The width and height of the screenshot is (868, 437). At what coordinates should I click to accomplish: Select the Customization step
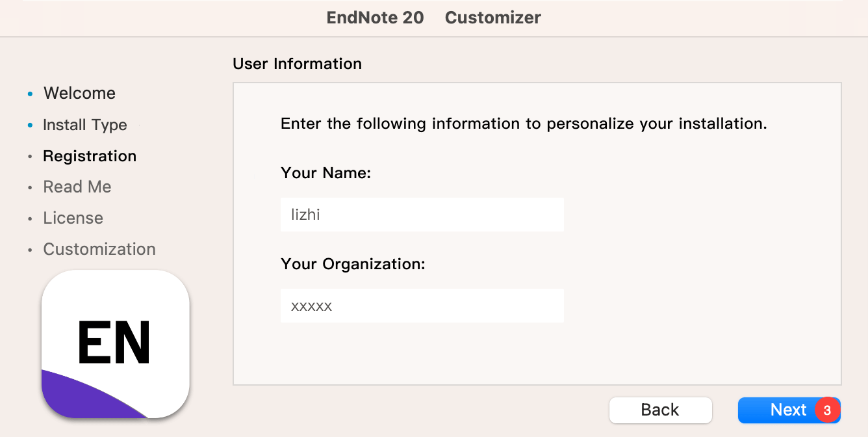(x=99, y=249)
